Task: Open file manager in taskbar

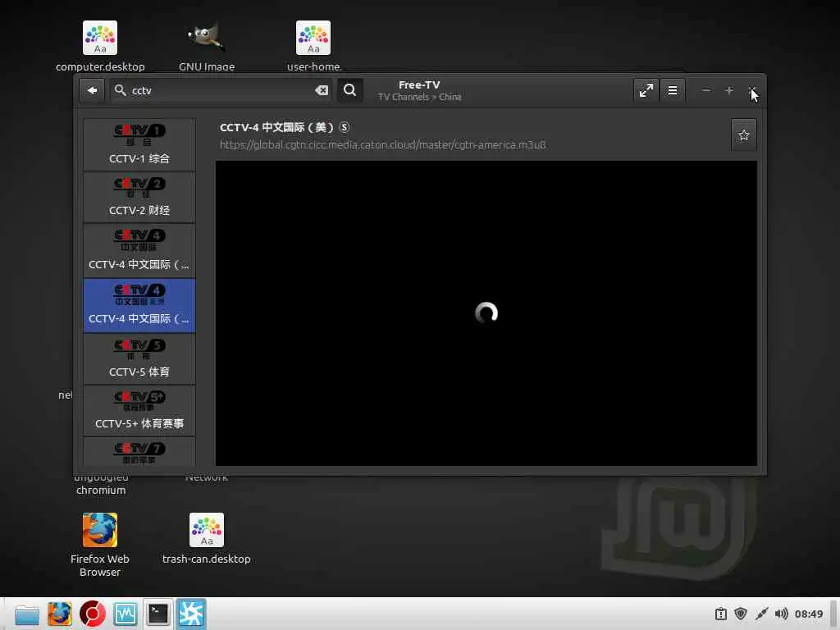Action: (27, 614)
